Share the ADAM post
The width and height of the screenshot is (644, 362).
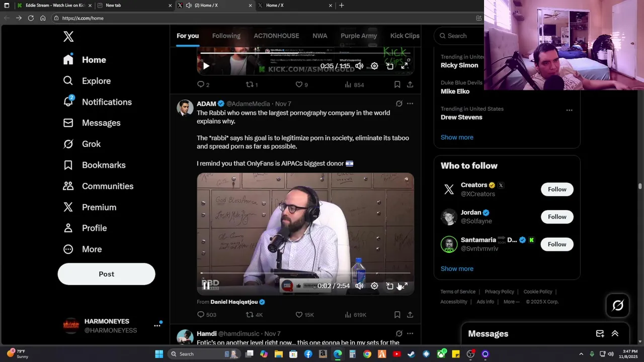[x=410, y=315]
